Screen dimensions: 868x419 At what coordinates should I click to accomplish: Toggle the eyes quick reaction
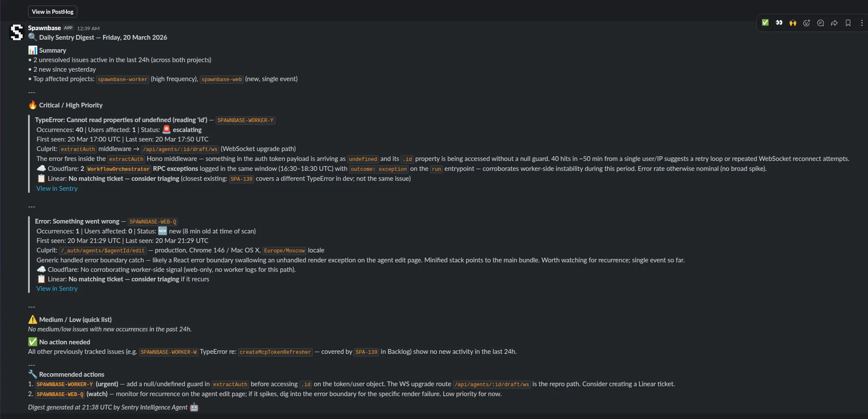(x=779, y=23)
